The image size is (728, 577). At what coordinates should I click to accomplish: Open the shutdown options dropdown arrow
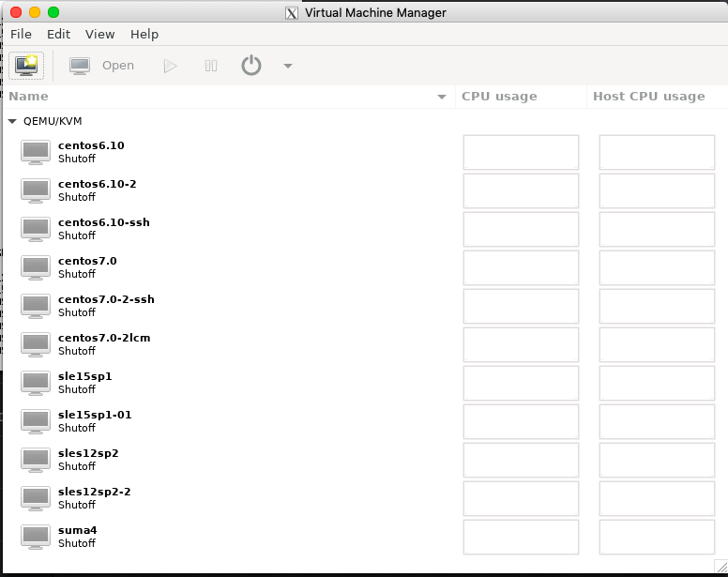pos(288,66)
